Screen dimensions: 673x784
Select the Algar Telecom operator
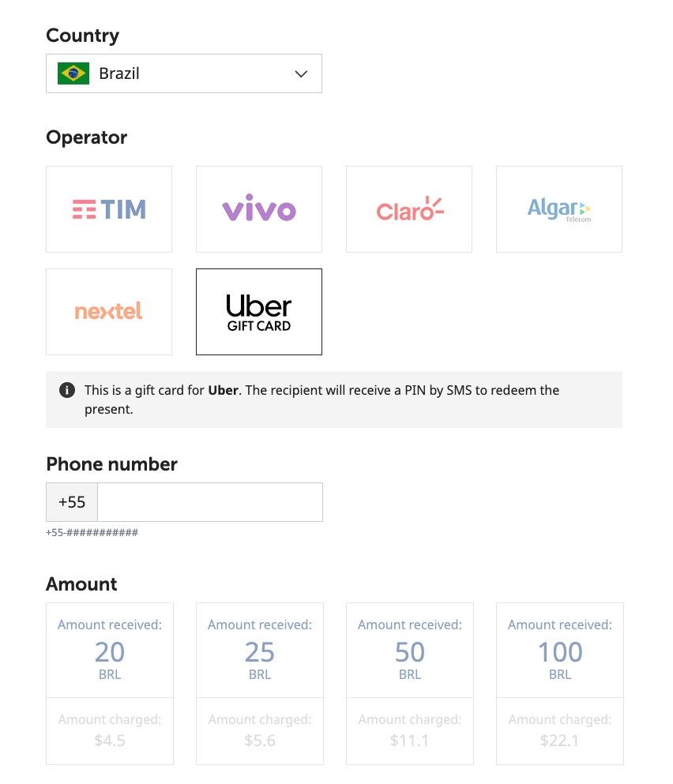pyautogui.click(x=559, y=209)
